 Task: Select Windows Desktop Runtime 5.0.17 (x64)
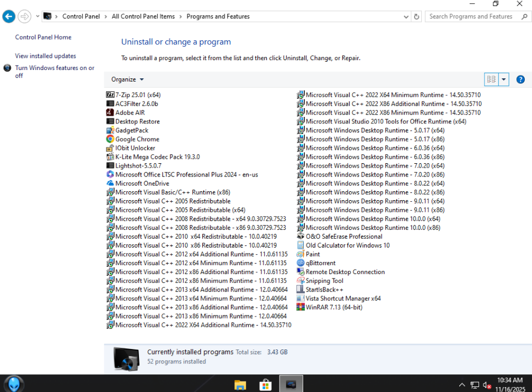pyautogui.click(x=371, y=130)
